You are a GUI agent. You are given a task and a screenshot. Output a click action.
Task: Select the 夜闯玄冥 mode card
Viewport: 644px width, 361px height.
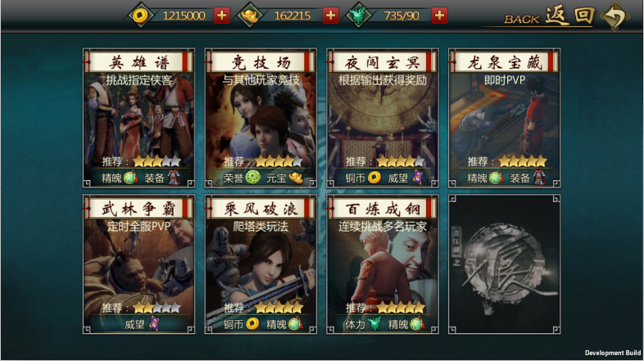click(383, 118)
